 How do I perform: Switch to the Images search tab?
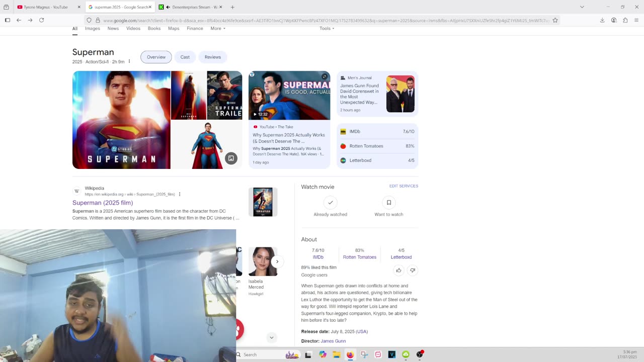pos(93,28)
